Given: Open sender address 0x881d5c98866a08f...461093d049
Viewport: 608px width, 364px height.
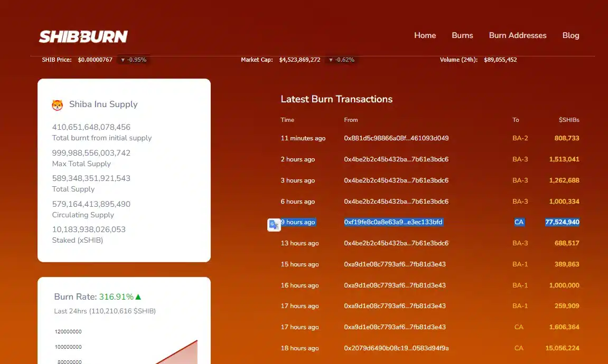Looking at the screenshot, I should click(x=396, y=138).
